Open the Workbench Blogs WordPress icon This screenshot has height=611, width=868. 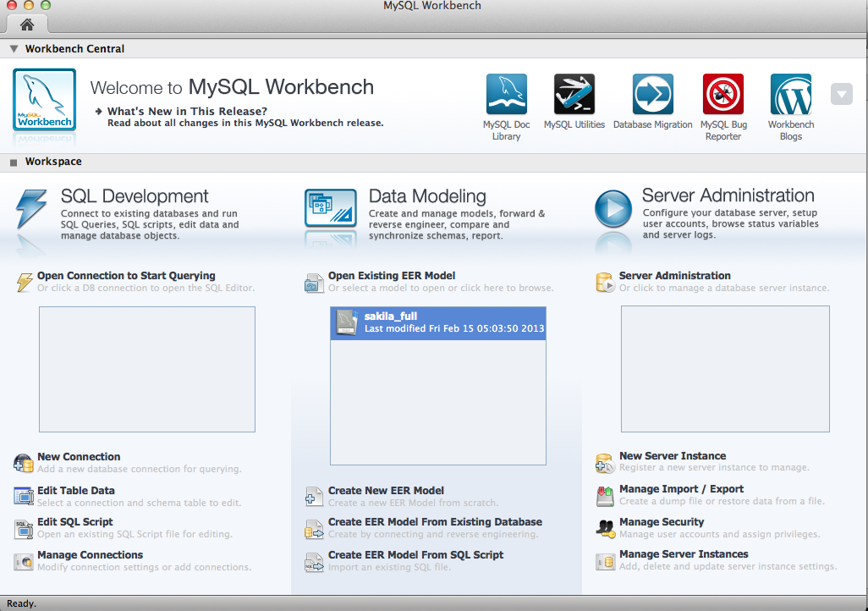790,94
